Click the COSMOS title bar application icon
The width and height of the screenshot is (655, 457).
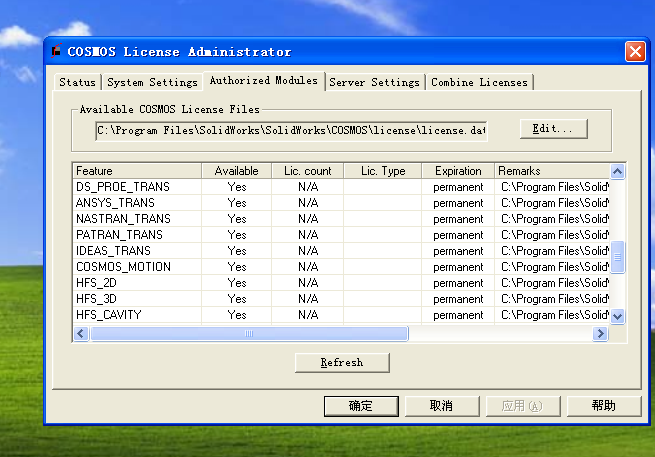point(56,51)
